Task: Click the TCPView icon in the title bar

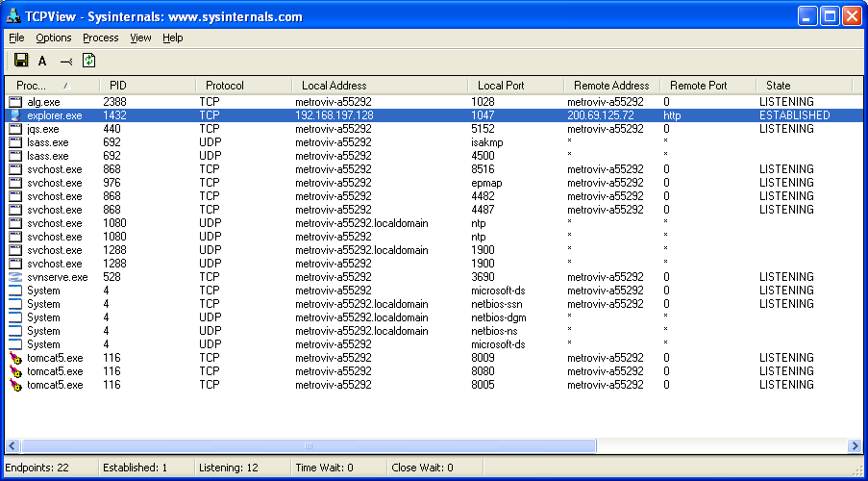Action: click(13, 16)
